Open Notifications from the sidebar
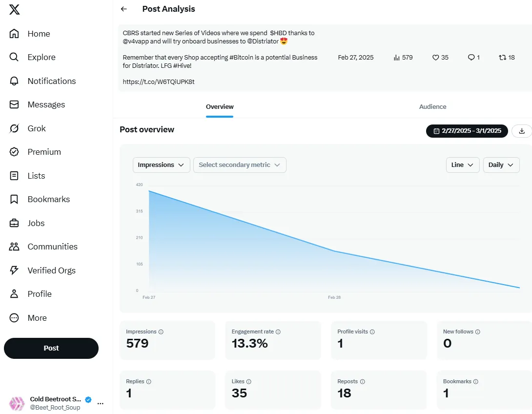Screen dimensions: 532x414 (x=52, y=81)
